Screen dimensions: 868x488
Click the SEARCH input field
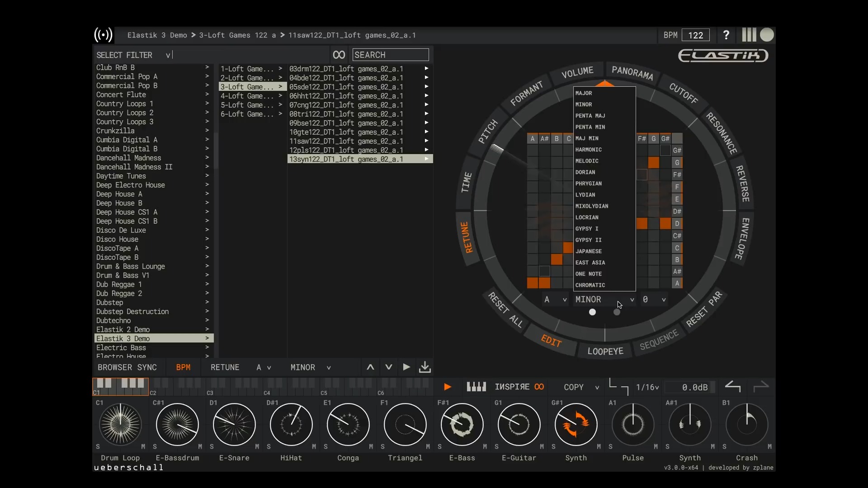[x=391, y=55]
